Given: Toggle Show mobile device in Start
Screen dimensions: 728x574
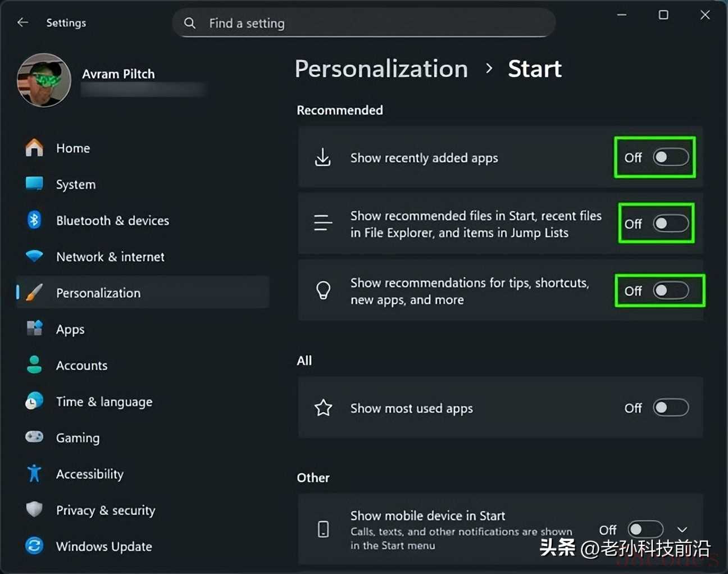Looking at the screenshot, I should tap(645, 529).
